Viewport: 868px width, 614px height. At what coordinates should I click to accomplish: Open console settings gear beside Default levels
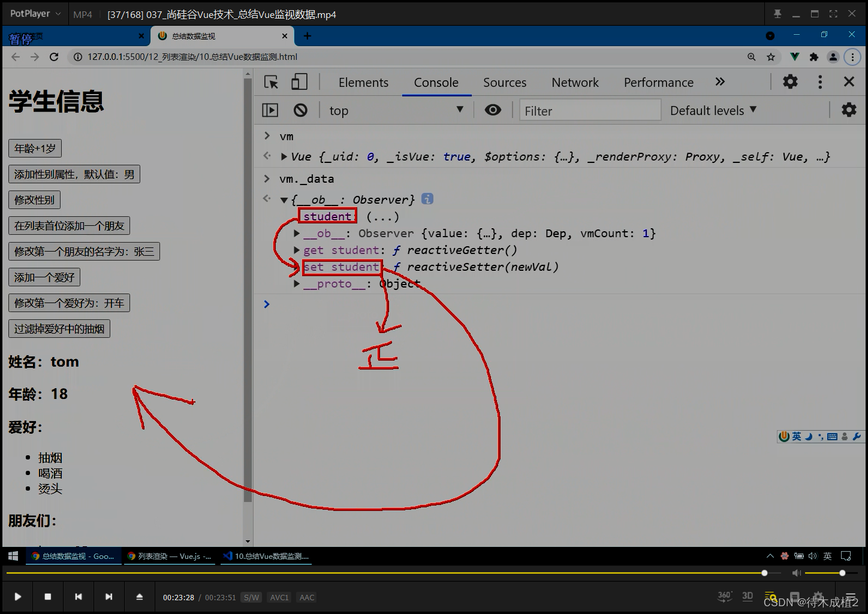pyautogui.click(x=849, y=110)
